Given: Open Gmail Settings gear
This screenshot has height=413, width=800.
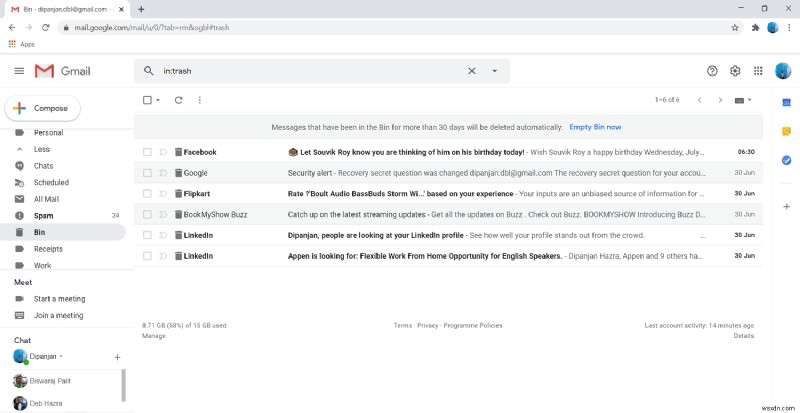Looking at the screenshot, I should (x=735, y=71).
